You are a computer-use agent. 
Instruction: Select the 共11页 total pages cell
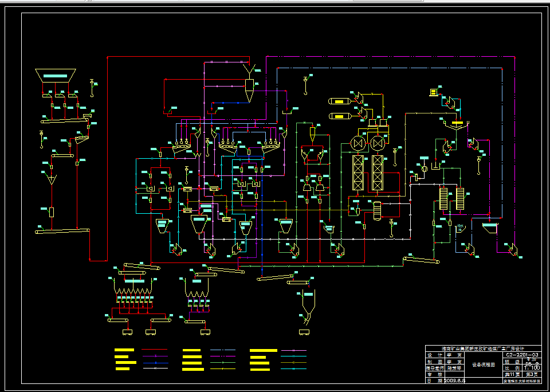512,374
